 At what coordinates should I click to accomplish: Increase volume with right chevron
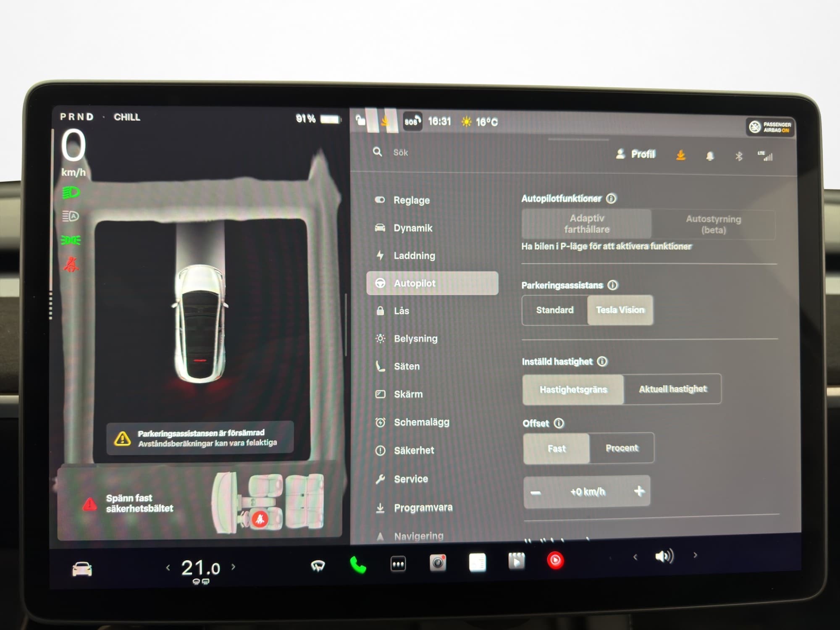[x=695, y=555]
